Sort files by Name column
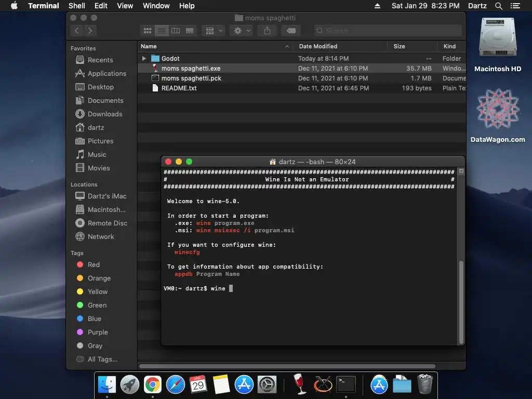Screen dimensions: 532x399 point(216,46)
